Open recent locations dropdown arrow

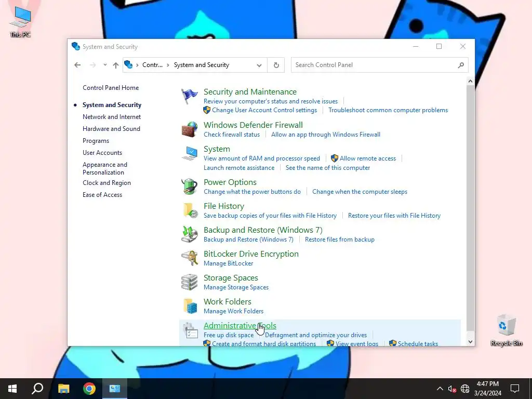(105, 65)
